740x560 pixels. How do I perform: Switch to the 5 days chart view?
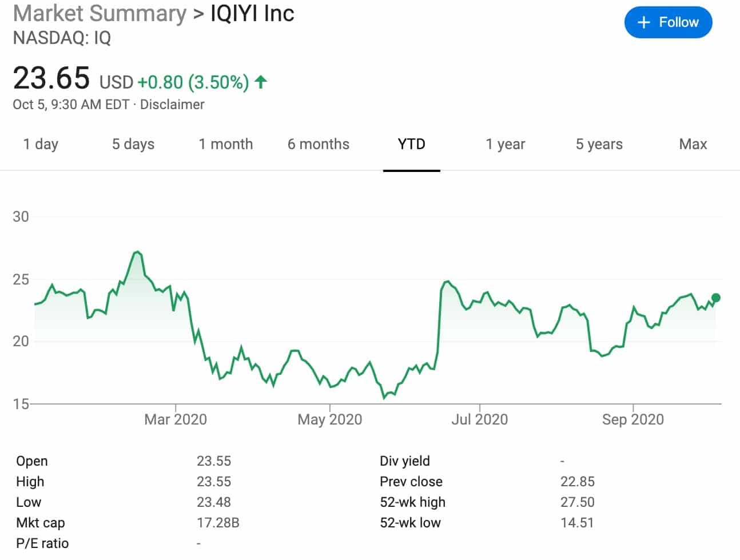(x=132, y=144)
